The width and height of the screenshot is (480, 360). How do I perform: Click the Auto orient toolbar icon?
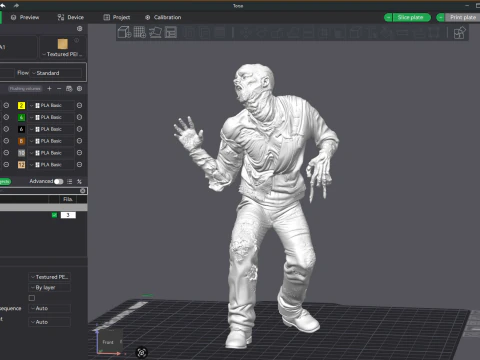[x=155, y=32]
